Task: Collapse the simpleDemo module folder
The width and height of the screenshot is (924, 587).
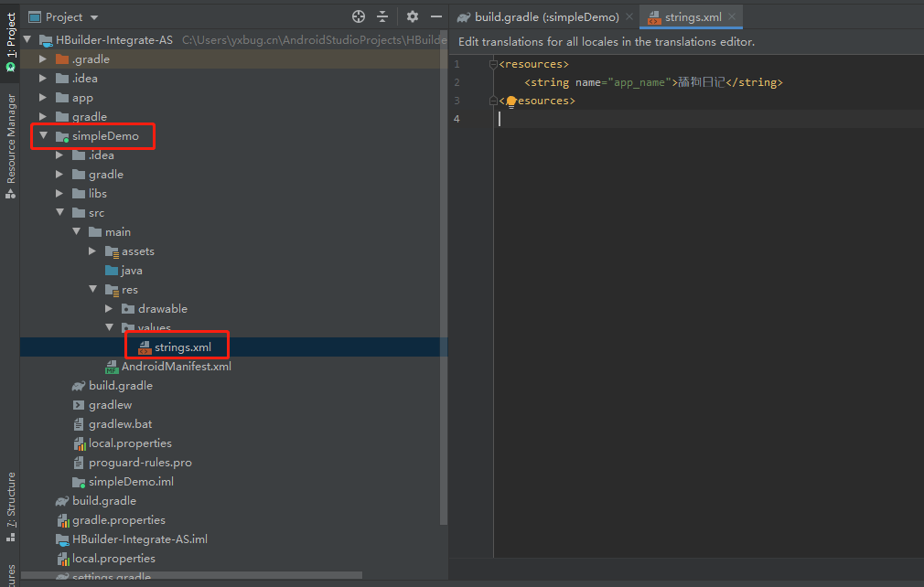Action: (43, 136)
